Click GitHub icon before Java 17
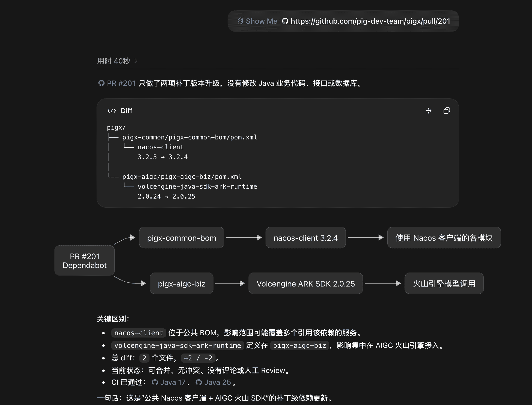This screenshot has width=532, height=405. pyautogui.click(x=155, y=382)
